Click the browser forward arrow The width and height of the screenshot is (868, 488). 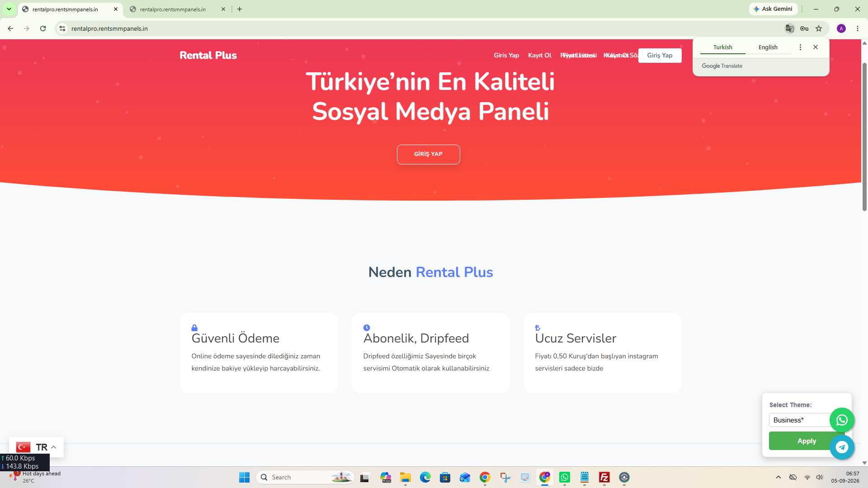pyautogui.click(x=27, y=28)
